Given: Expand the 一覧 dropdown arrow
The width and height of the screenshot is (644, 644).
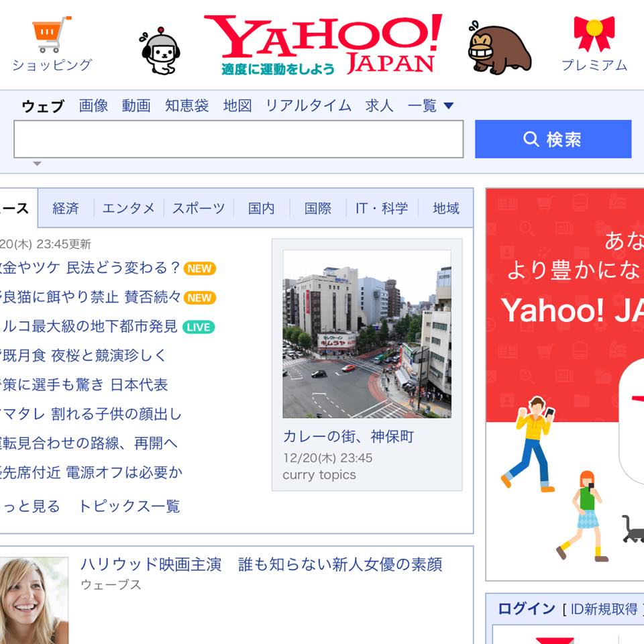Looking at the screenshot, I should click(449, 106).
